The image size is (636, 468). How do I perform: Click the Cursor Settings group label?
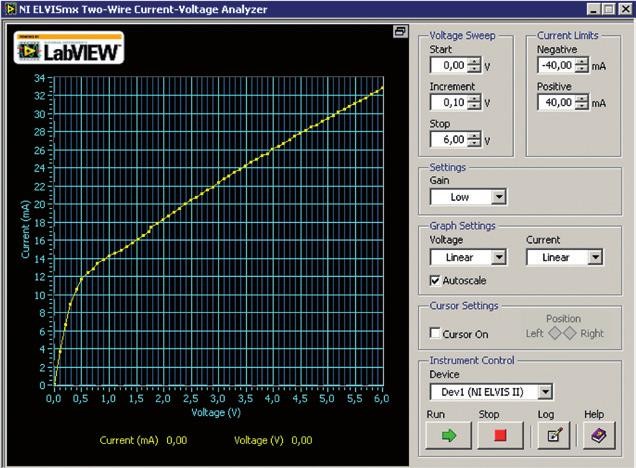click(464, 306)
